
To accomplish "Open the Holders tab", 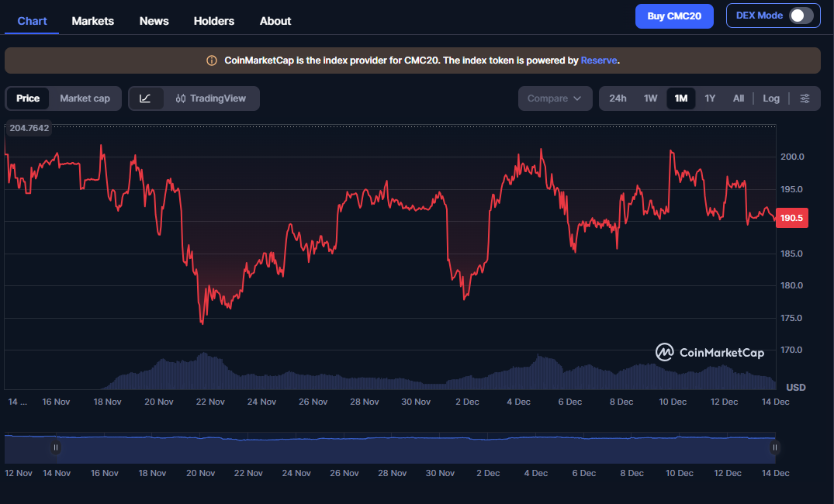I will 214,21.
